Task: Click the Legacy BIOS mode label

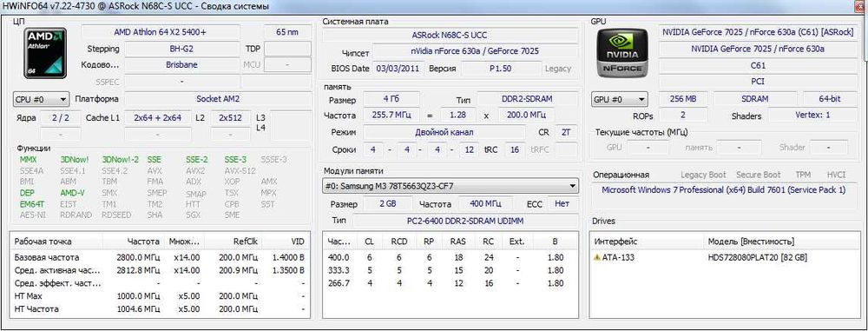Action: point(557,69)
